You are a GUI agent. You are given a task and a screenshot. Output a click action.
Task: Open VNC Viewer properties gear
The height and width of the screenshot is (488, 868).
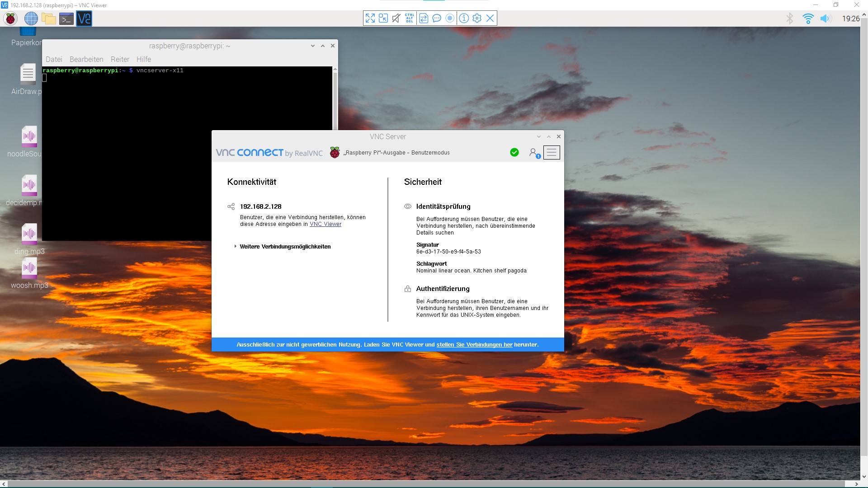(x=477, y=18)
